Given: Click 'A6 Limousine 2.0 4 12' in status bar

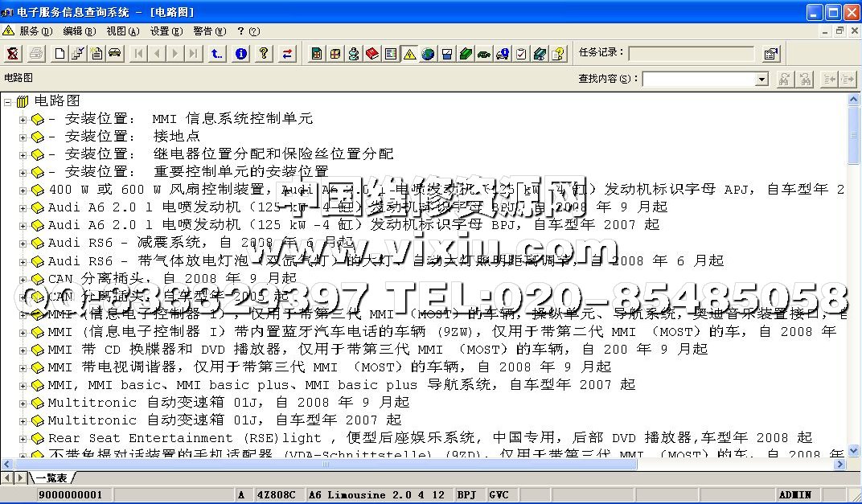Looking at the screenshot, I should (376, 494).
